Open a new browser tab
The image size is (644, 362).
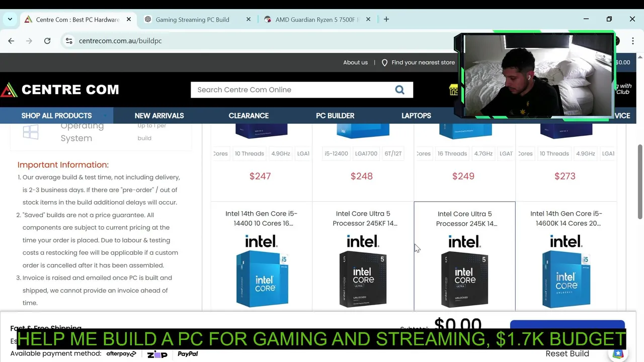[x=386, y=19]
